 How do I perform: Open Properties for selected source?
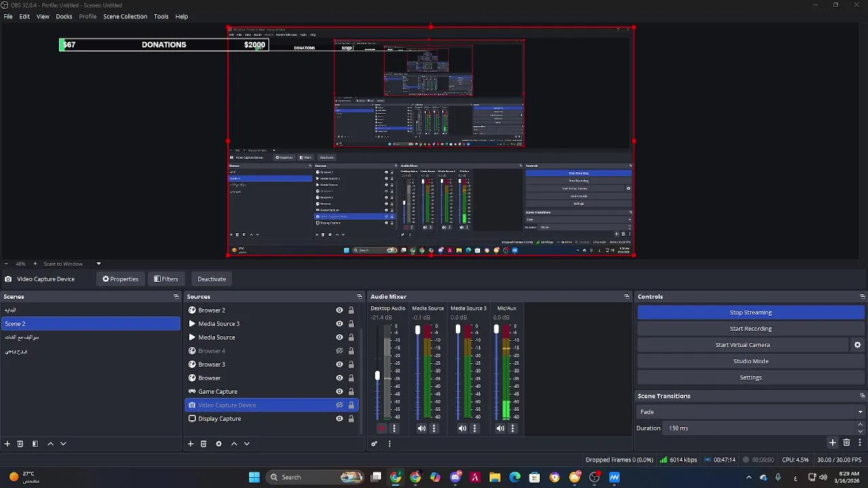[120, 279]
